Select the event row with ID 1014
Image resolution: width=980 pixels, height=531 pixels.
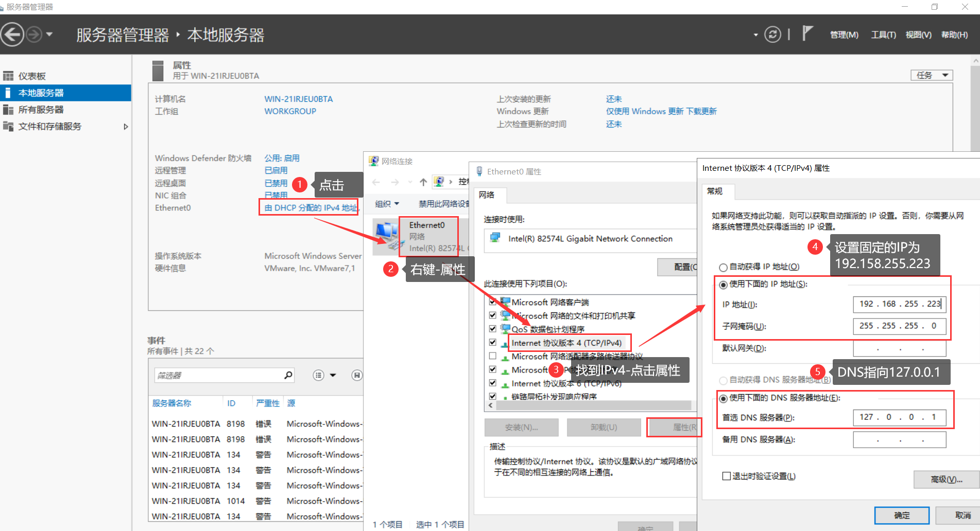256,501
